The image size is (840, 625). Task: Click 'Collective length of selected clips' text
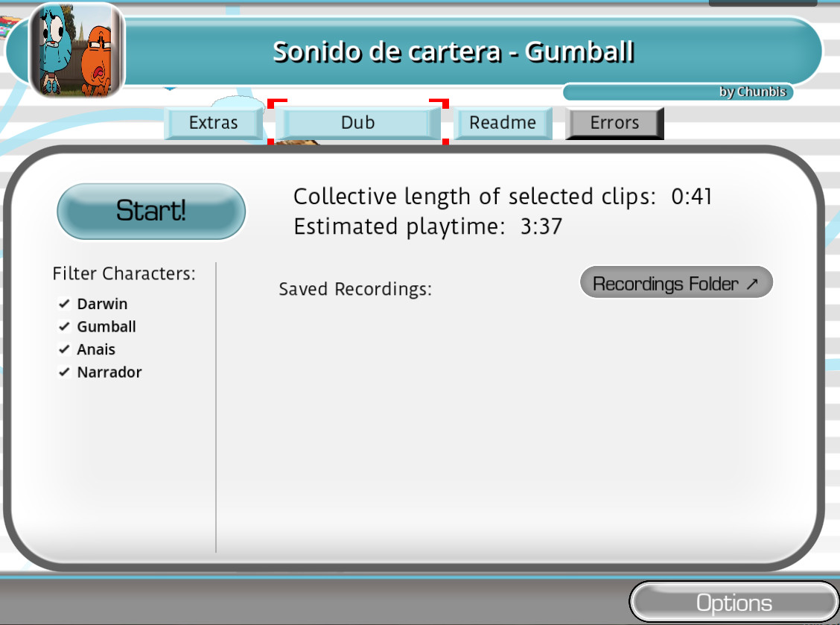tap(474, 197)
